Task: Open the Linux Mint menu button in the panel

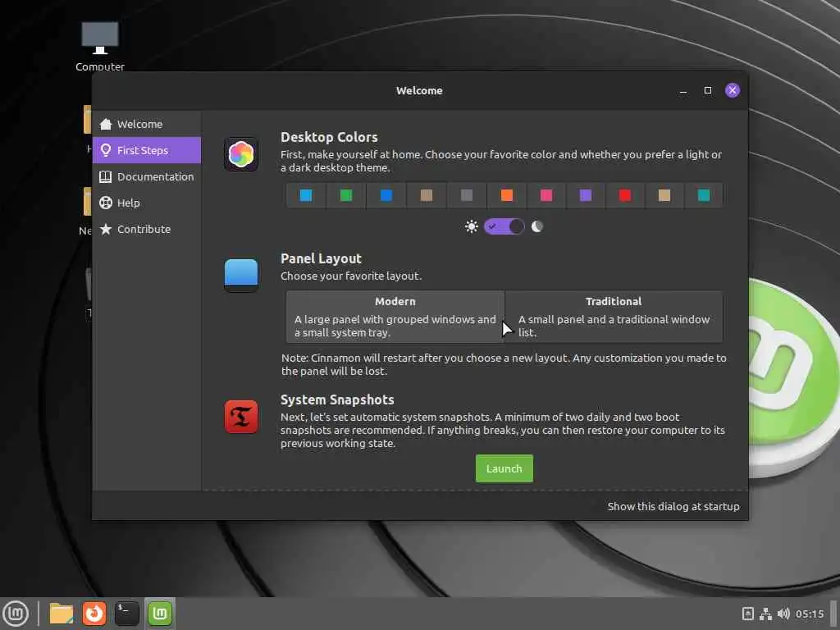Action: 16,614
